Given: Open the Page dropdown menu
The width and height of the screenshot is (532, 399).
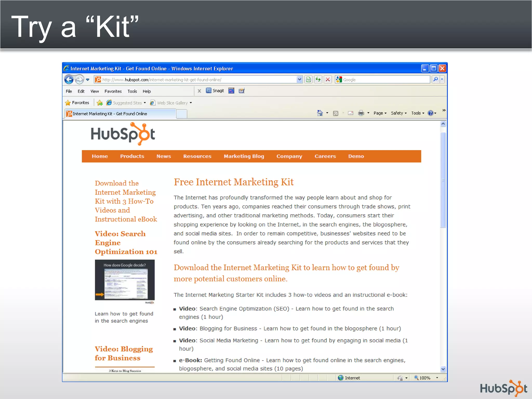Looking at the screenshot, I should (x=380, y=113).
